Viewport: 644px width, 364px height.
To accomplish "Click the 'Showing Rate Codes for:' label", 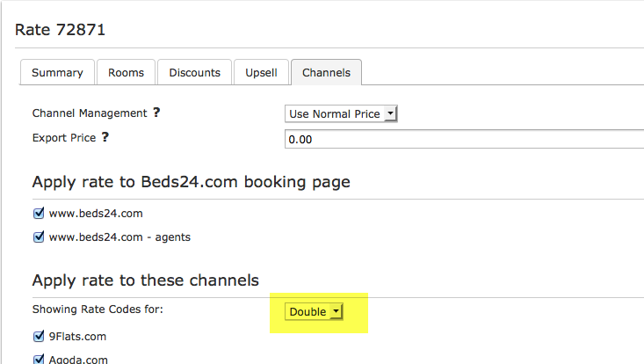I will [98, 309].
